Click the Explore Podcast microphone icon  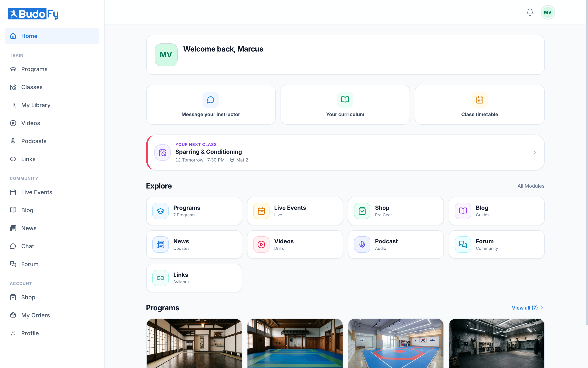point(362,244)
